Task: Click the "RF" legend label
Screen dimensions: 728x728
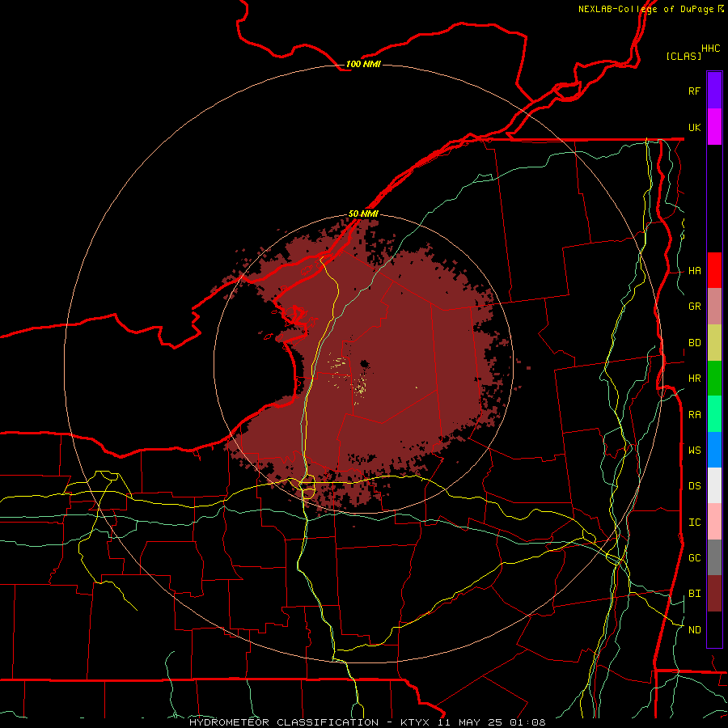Action: [694, 91]
